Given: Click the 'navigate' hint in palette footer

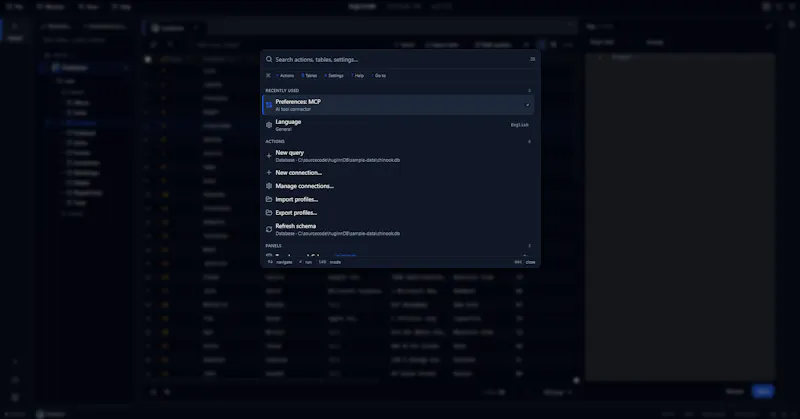Looking at the screenshot, I should click(x=284, y=262).
